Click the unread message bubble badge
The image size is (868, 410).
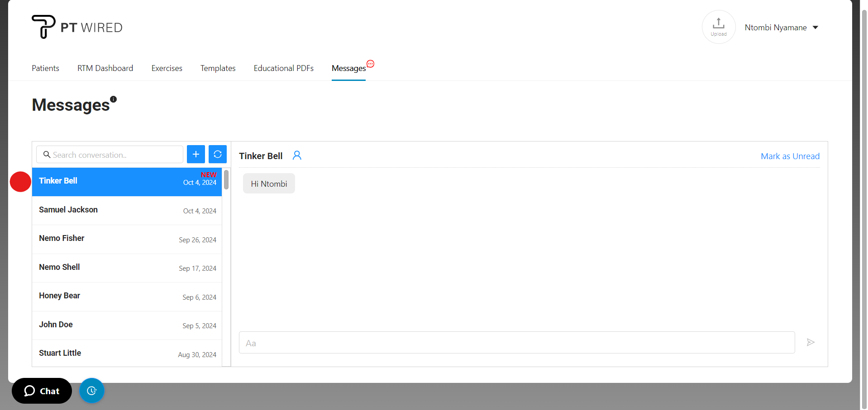pos(370,64)
